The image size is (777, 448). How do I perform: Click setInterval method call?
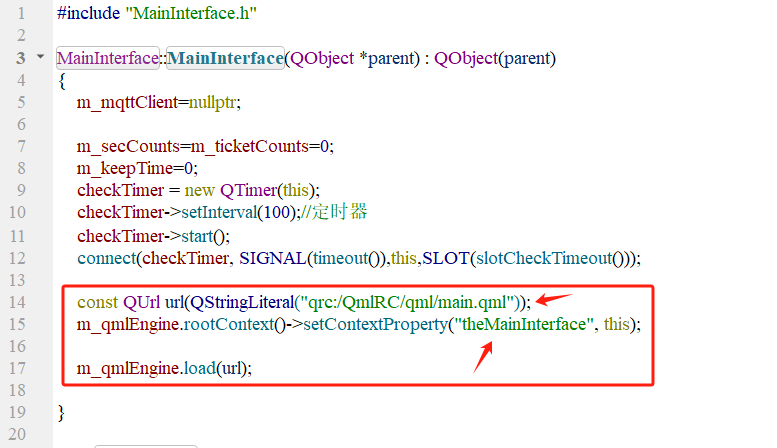point(220,213)
